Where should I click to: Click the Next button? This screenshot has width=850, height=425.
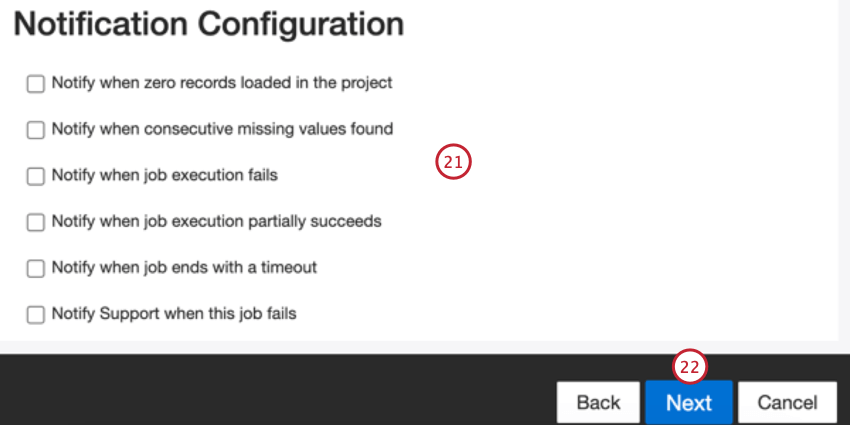point(689,403)
